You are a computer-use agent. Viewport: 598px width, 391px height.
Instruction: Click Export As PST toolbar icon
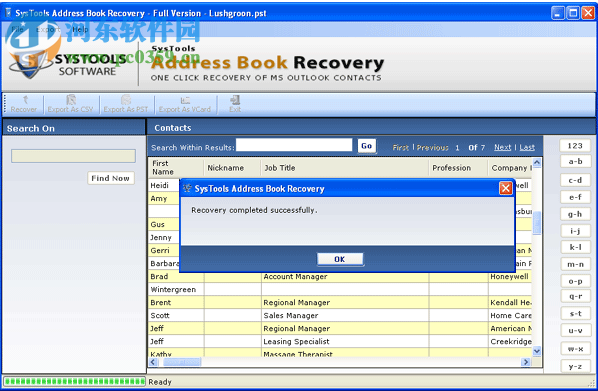coord(126,104)
